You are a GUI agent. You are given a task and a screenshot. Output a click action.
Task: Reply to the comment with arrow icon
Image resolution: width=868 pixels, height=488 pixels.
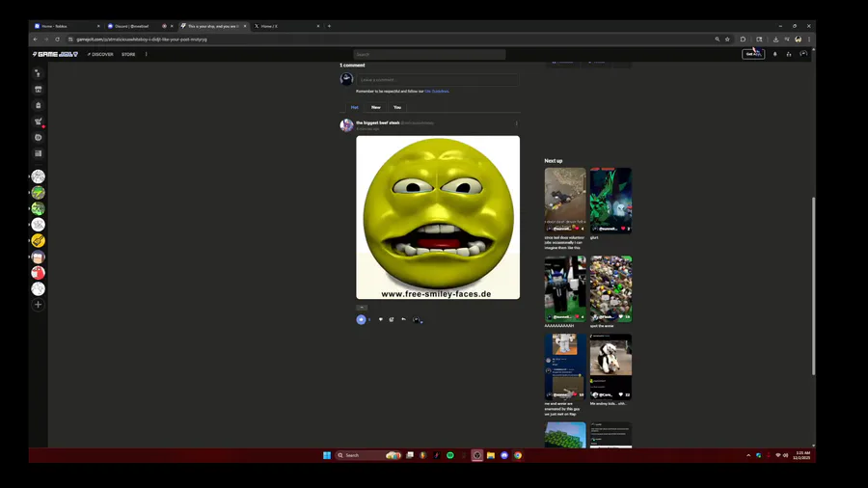click(x=403, y=319)
